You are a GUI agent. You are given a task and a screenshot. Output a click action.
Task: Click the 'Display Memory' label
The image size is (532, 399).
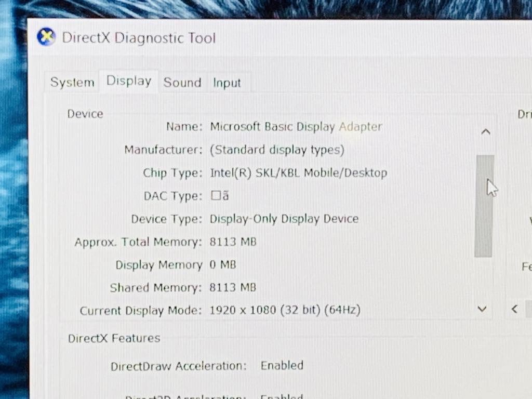click(159, 265)
